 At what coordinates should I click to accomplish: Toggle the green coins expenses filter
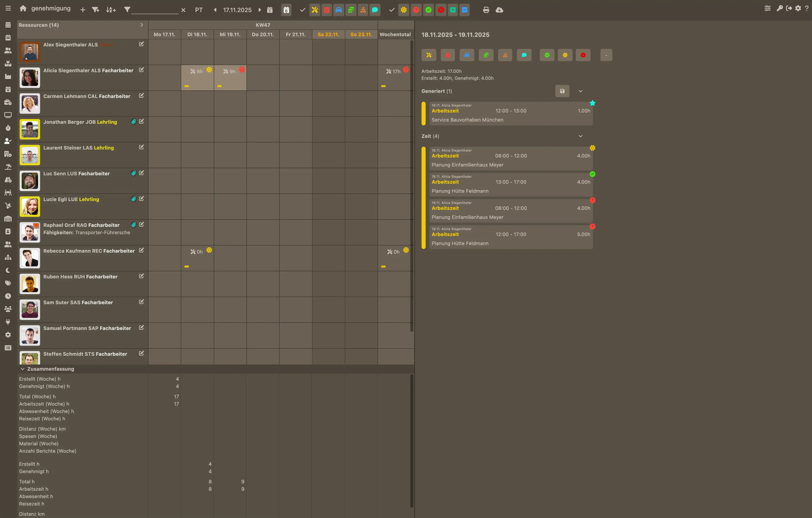pyautogui.click(x=351, y=10)
